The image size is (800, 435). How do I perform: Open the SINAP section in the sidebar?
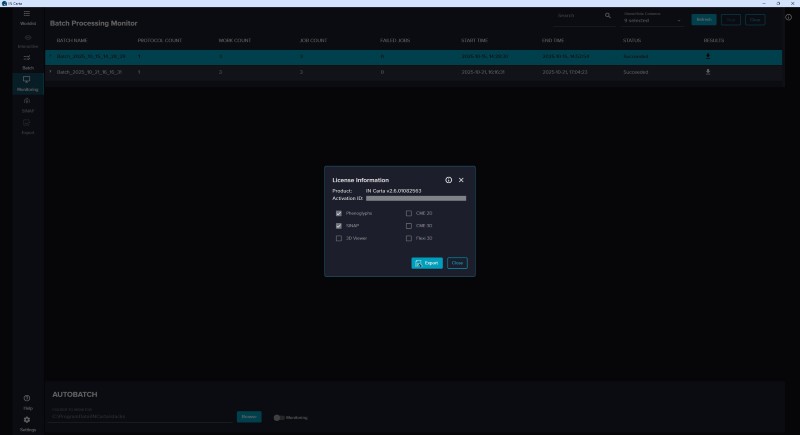tap(28, 105)
